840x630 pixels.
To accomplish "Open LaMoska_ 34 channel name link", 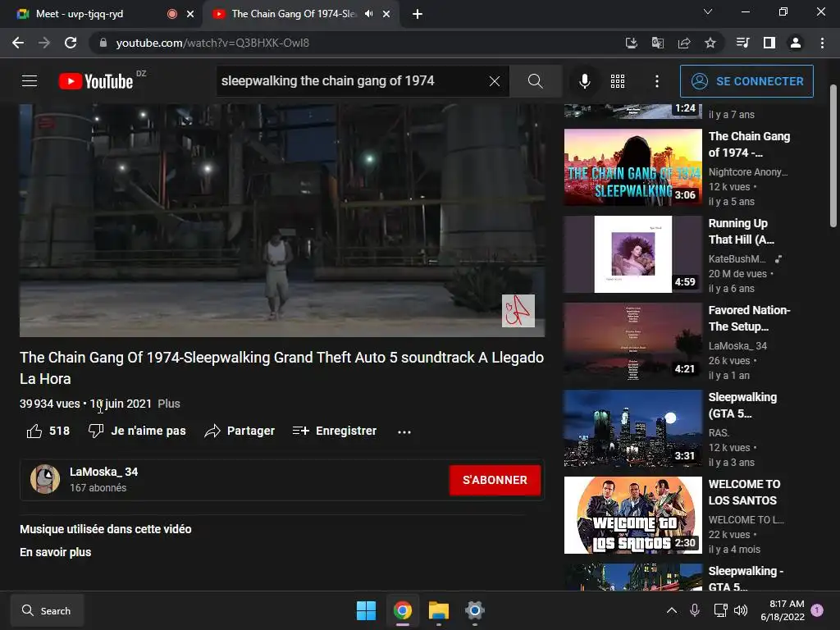I will pos(104,472).
